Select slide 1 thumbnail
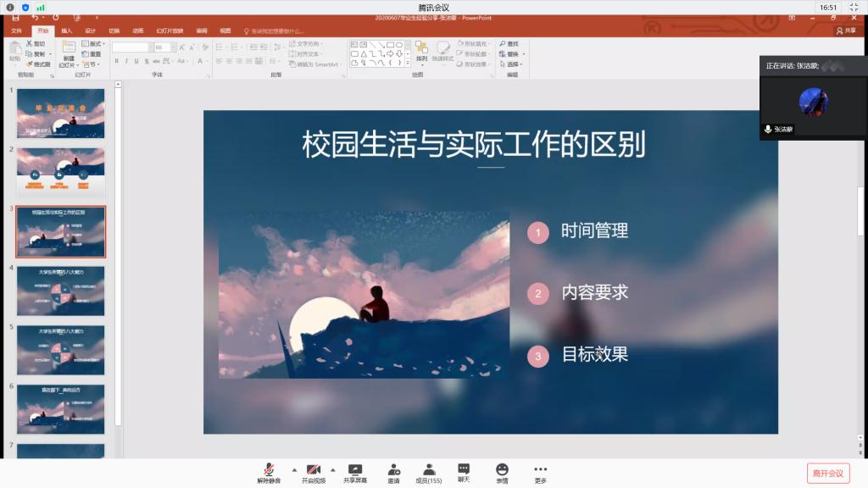Screen dimensions: 868x488 [60, 114]
